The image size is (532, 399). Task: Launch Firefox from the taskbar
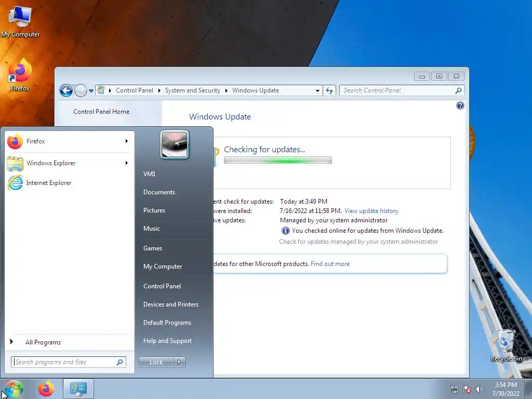pyautogui.click(x=46, y=389)
